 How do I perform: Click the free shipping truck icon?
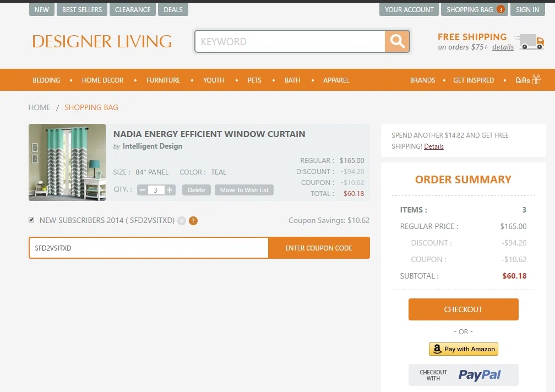tap(530, 42)
